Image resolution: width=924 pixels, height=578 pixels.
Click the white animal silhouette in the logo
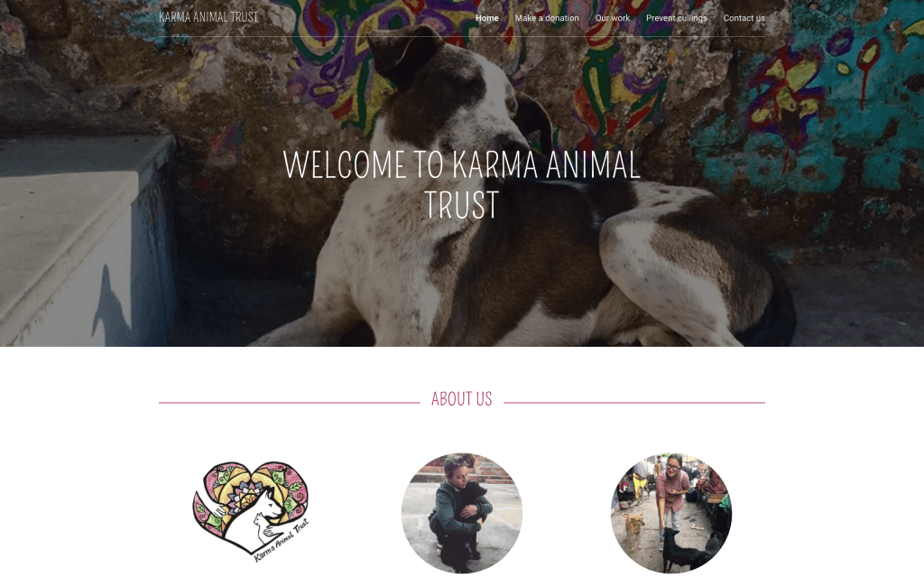pos(263,516)
